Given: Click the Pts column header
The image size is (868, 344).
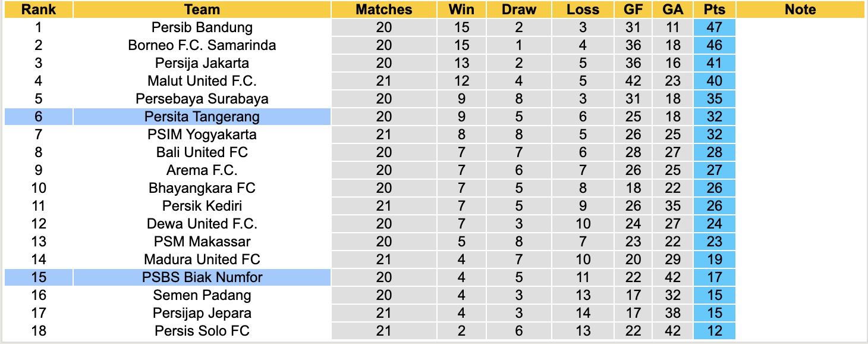Looking at the screenshot, I should point(714,10).
